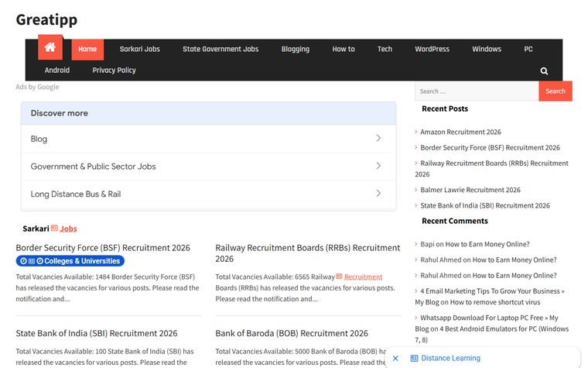This screenshot has height=368, width=588.
Task: Click the Recent Comments heading
Action: (x=454, y=221)
